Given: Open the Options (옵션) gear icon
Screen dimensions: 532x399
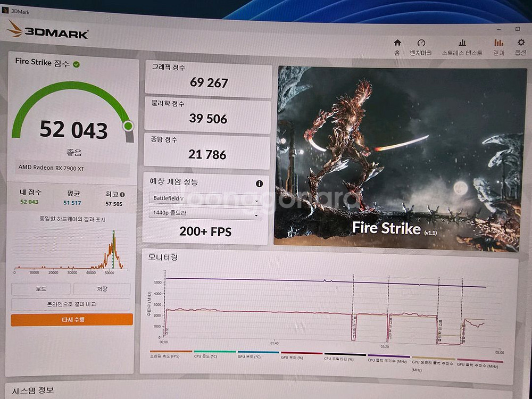Looking at the screenshot, I should [x=521, y=43].
